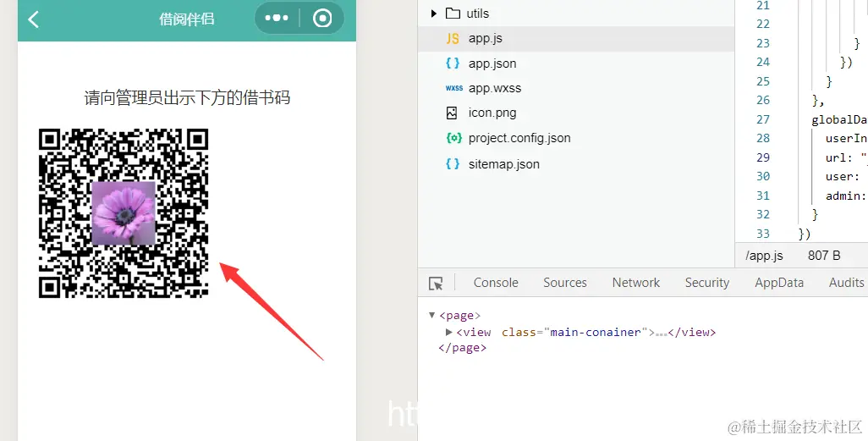Activate the element inspector picker
This screenshot has height=441, width=868.
[436, 283]
